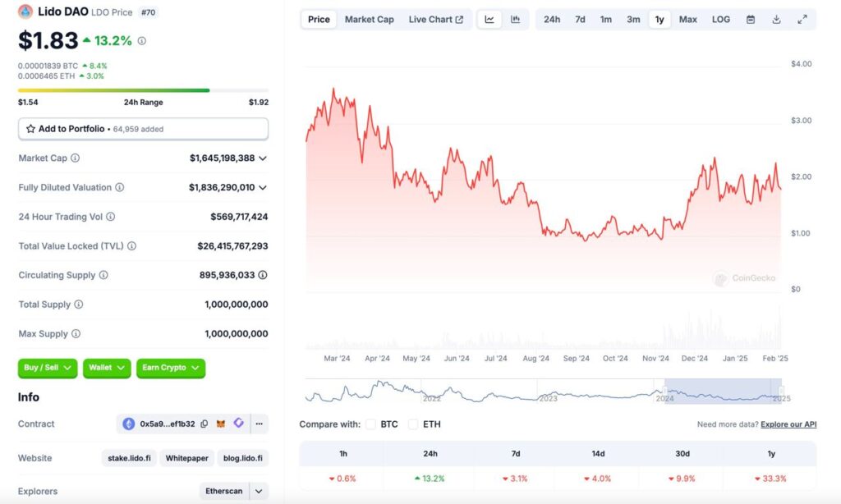Select the 3m time range
Screen dimensions: 841x504
pos(633,20)
